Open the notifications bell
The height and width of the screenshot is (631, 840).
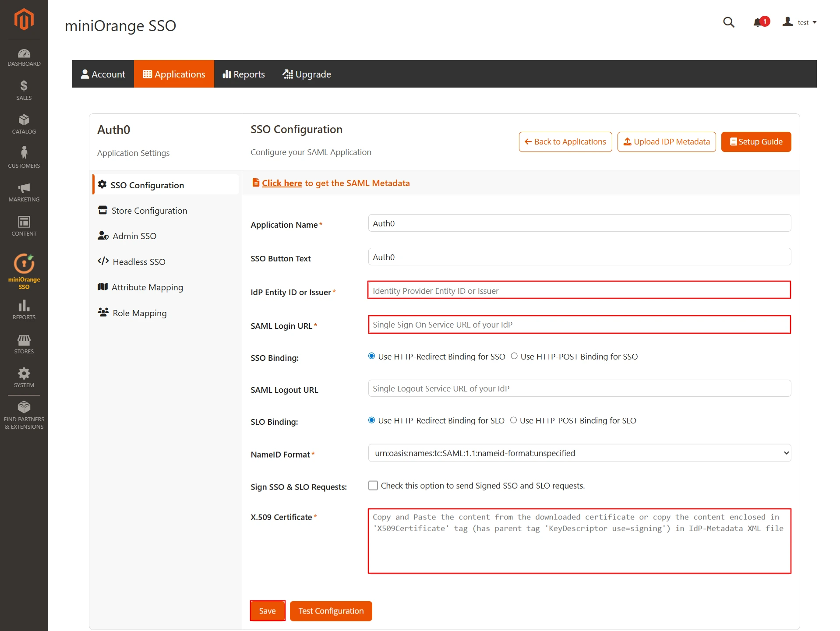[x=757, y=22]
